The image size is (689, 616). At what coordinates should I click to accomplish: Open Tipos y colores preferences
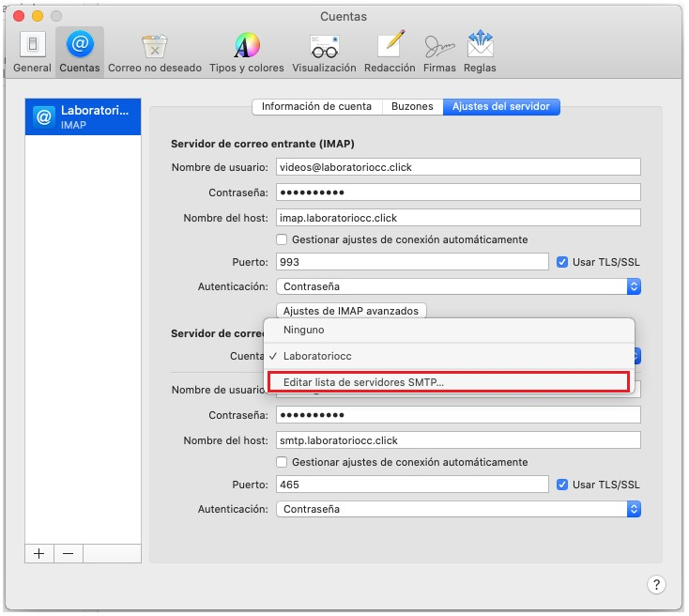pos(247,53)
